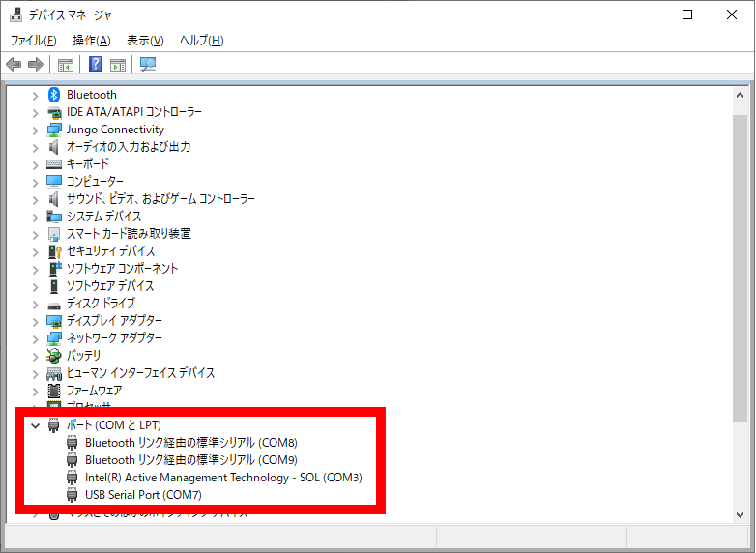Screen dimensions: 756x553
Task: Click the show/hide console tree icon
Action: [65, 65]
